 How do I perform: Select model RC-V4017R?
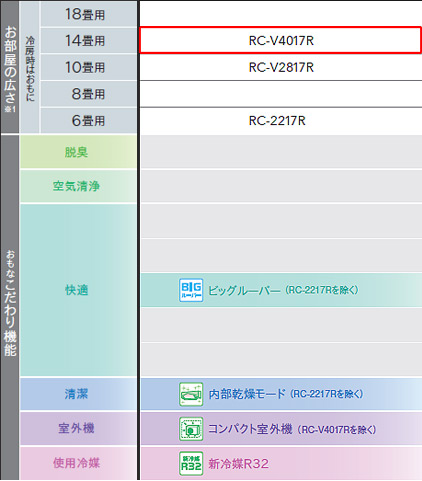tap(281, 40)
